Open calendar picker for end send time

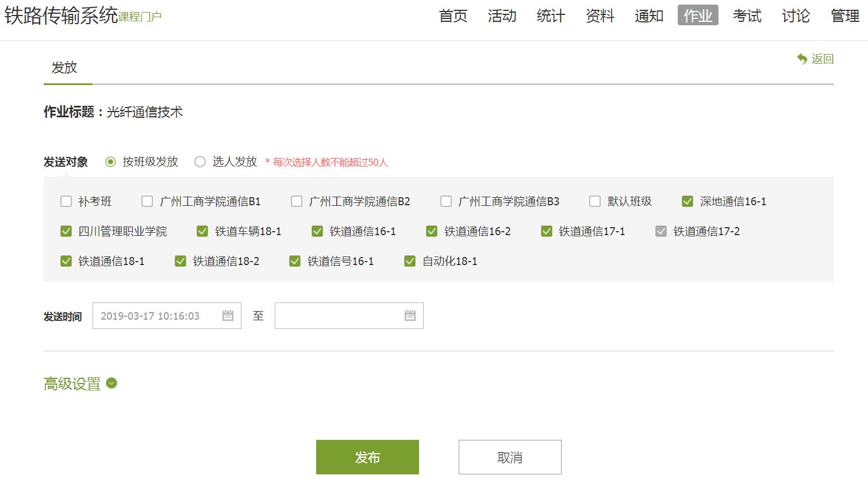(410, 316)
